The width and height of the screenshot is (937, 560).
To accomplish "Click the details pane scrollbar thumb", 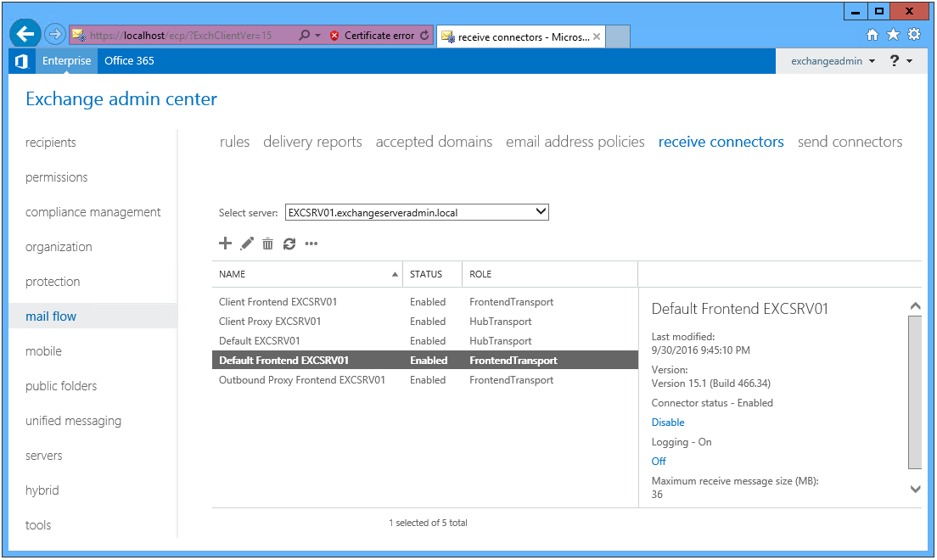I will point(915,393).
